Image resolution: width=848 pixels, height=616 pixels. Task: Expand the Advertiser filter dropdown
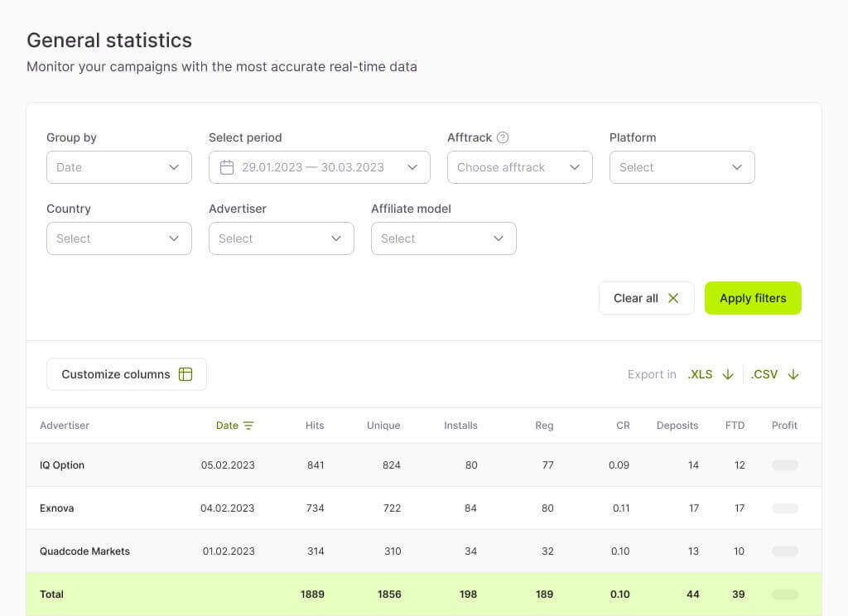(281, 238)
